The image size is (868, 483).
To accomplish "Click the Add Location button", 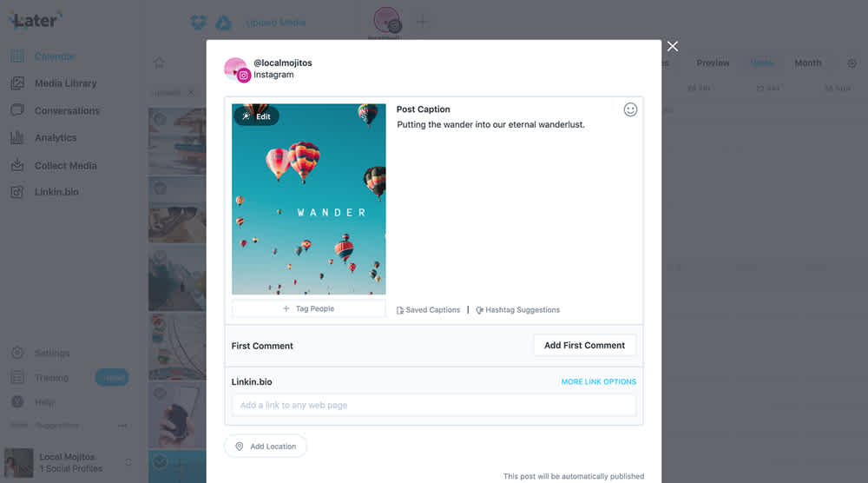I will point(266,446).
